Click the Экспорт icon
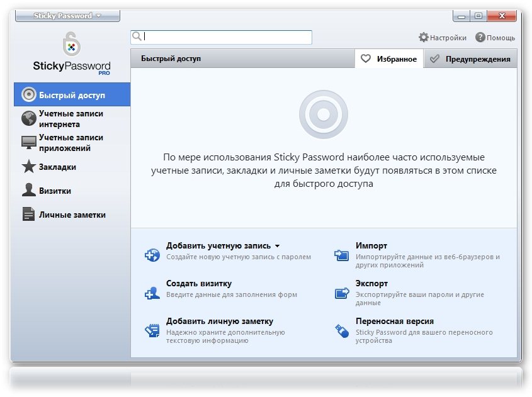This screenshot has width=532, height=397. pos(341,293)
